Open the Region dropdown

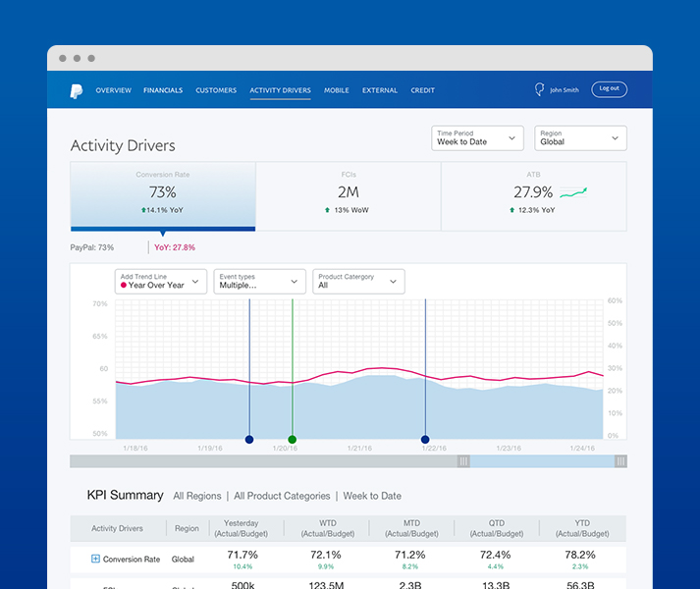point(581,138)
